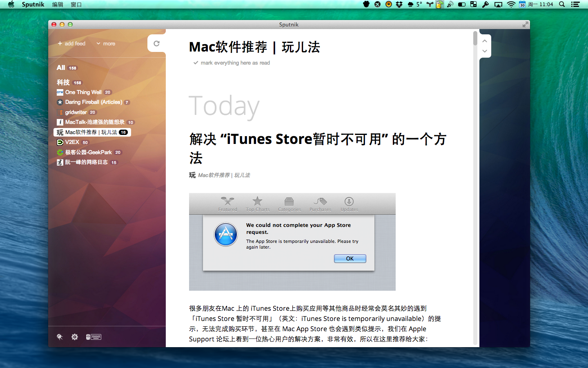Viewport: 588px width, 368px height.
Task: Click the Wi-Fi status icon
Action: 511,4
